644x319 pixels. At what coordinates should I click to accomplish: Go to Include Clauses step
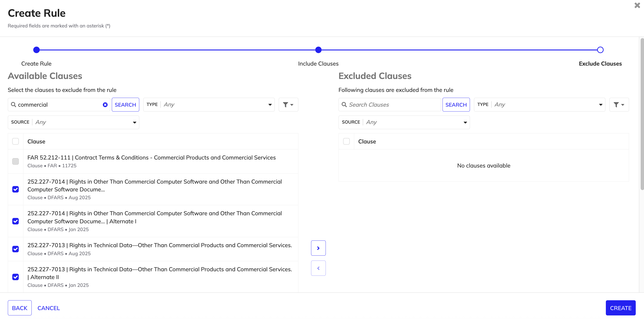pos(318,64)
